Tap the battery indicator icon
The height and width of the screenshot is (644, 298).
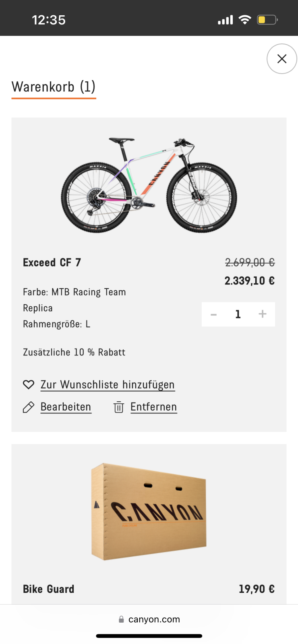click(267, 20)
